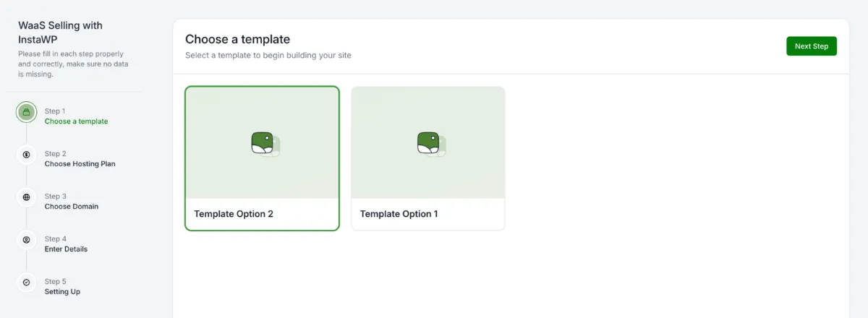Viewport: 868px width, 318px height.
Task: Click the Next Step button
Action: coord(812,46)
